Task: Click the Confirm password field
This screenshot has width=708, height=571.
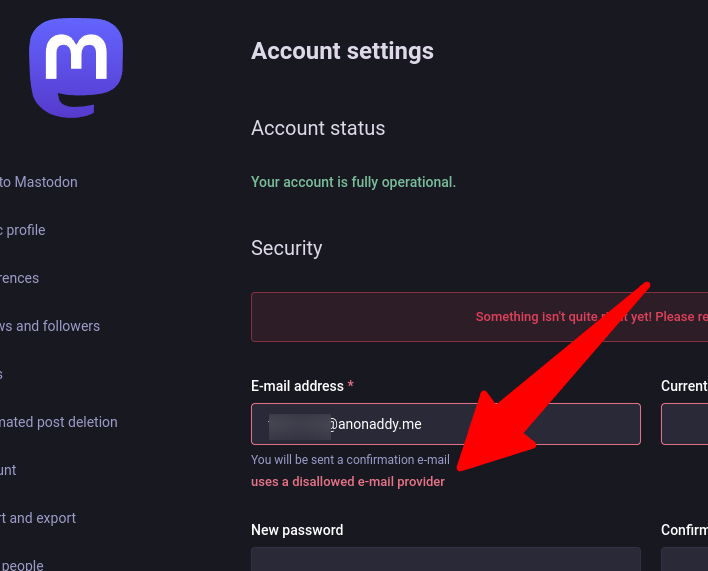Action: (685, 559)
